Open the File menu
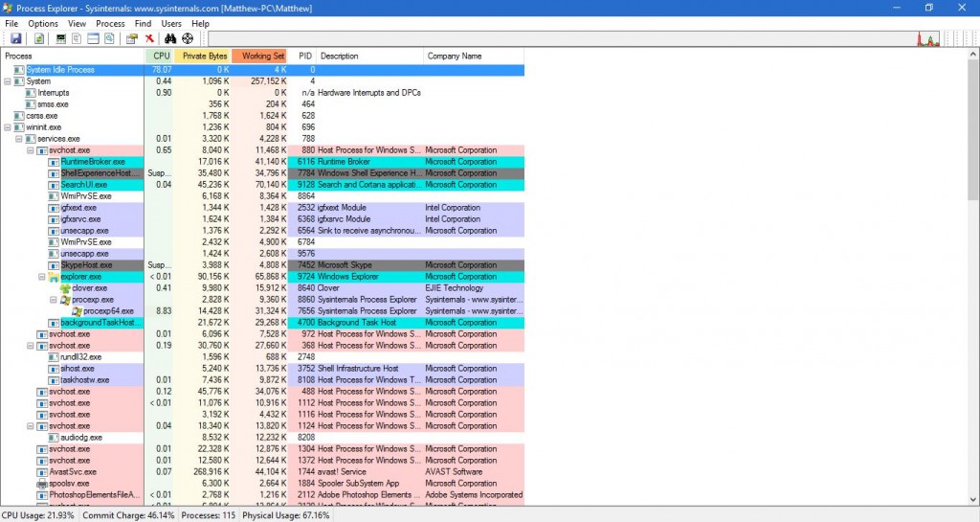This screenshot has width=980, height=522. 11,23
